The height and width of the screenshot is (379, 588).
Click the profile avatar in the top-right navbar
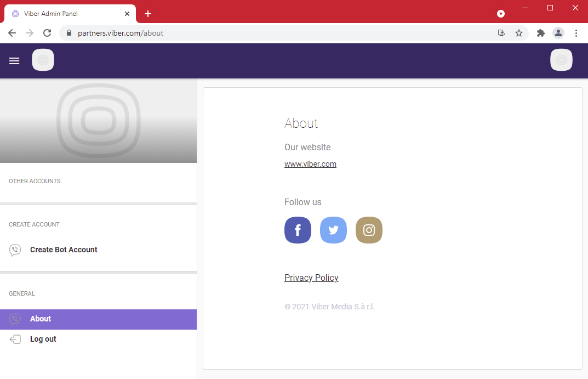(x=561, y=60)
